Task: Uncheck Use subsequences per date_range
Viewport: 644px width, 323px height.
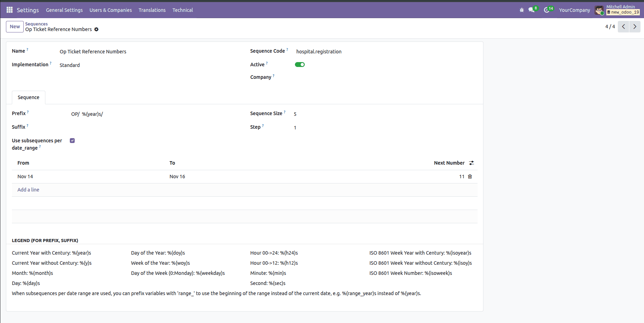Action: [72, 140]
